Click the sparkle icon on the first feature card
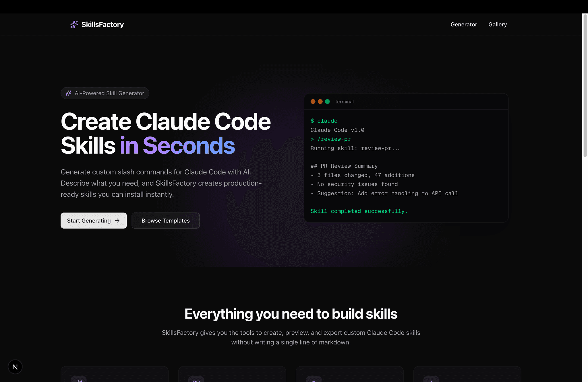This screenshot has height=382, width=588. pos(80,381)
